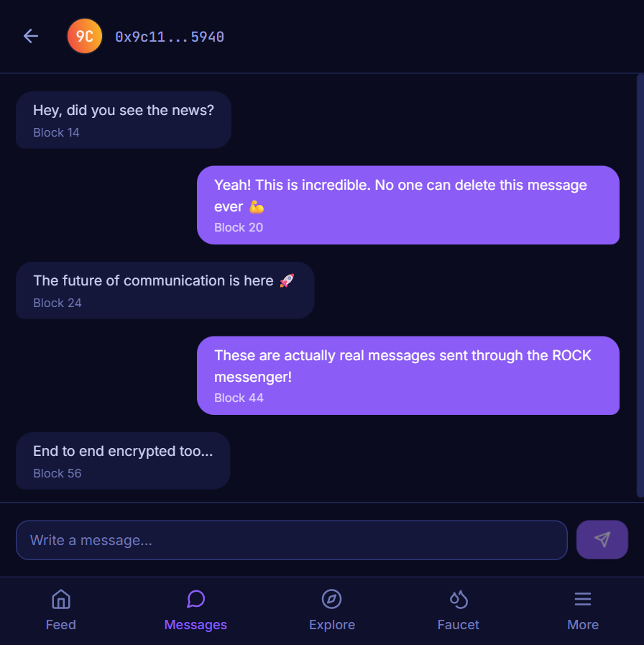Click the Block 44 ROCK messenger bubble
Screen dimensions: 644x645
pos(408,375)
